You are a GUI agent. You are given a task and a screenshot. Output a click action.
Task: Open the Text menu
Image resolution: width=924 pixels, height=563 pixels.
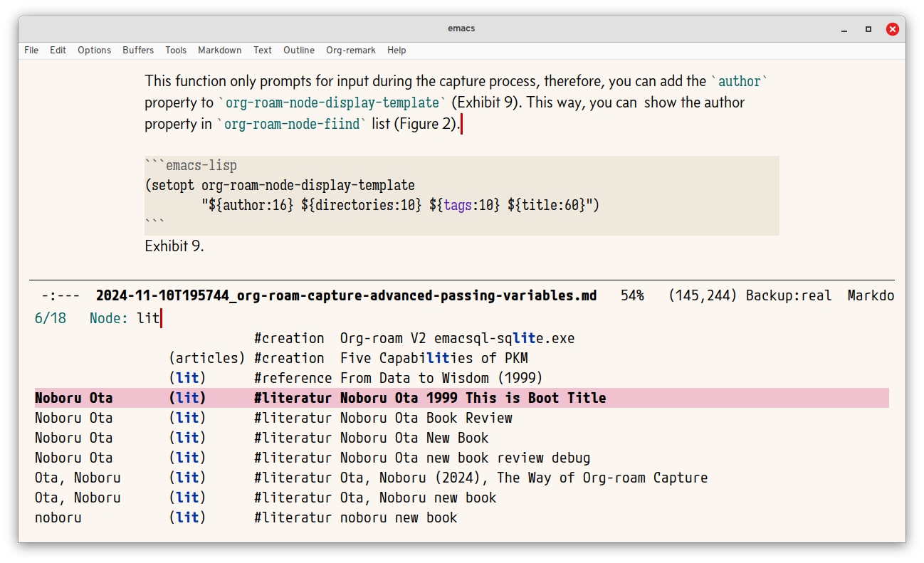click(263, 50)
